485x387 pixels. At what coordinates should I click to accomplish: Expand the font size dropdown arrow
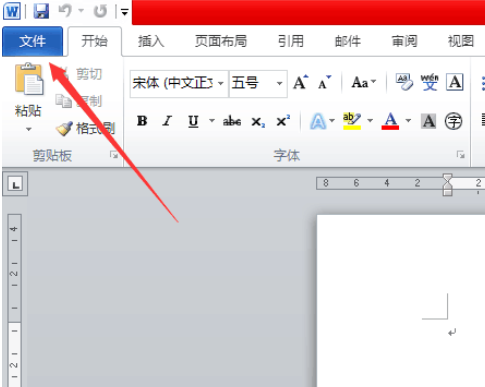tap(280, 83)
